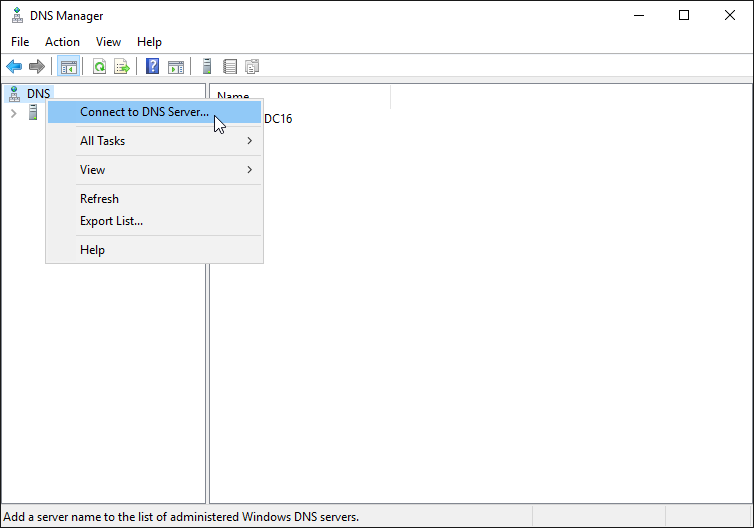Click the server icon under DNS node

click(x=33, y=113)
